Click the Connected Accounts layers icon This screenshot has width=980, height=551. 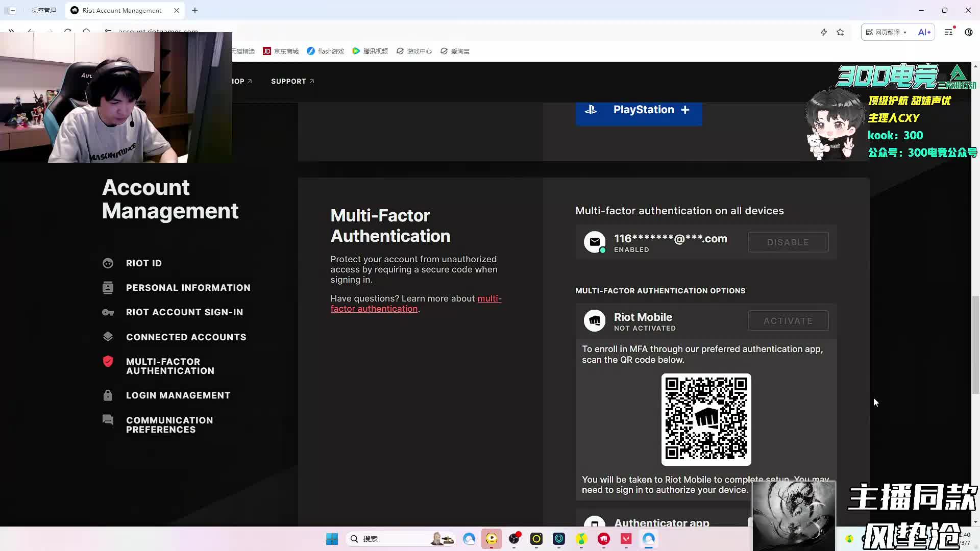click(x=108, y=337)
